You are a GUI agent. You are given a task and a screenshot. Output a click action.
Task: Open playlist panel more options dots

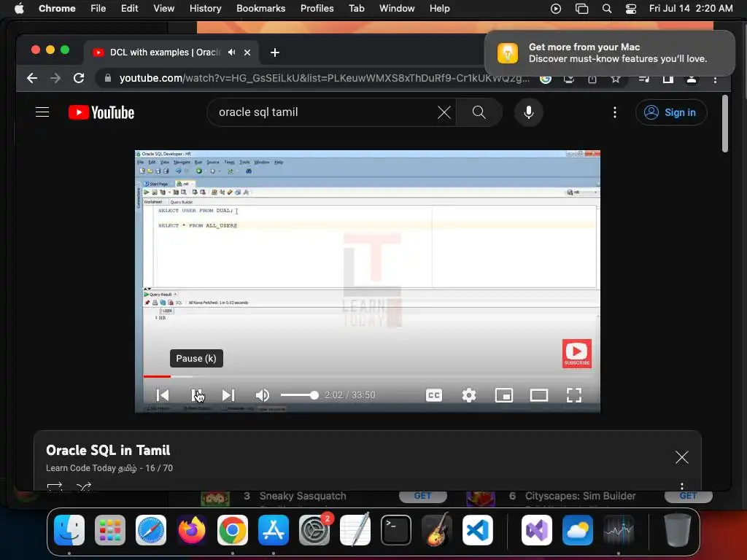[x=682, y=486]
